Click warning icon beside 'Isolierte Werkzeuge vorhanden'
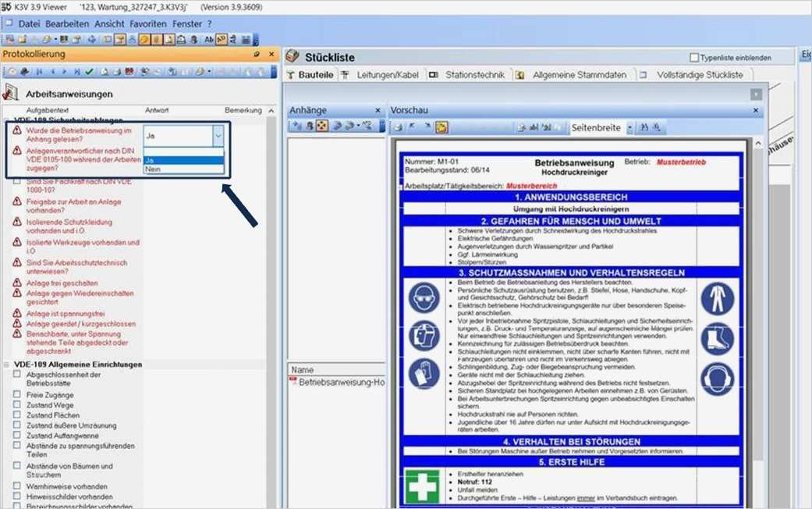The image size is (812, 509). coord(17,242)
